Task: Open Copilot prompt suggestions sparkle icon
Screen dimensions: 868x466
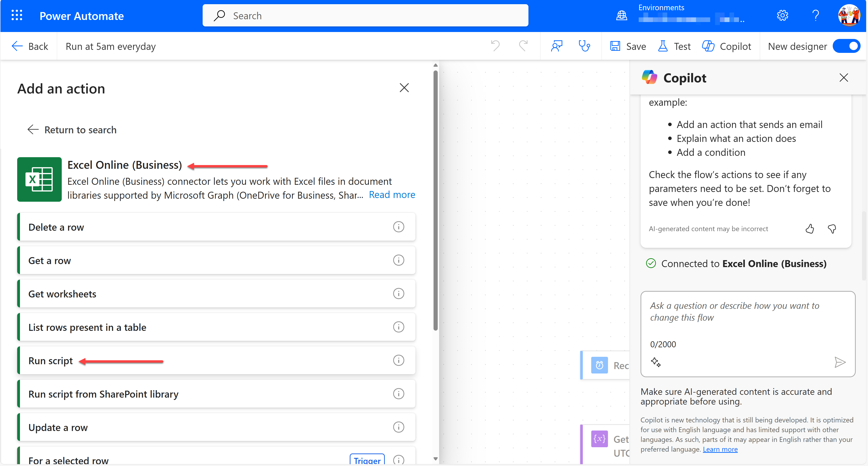Action: tap(656, 362)
